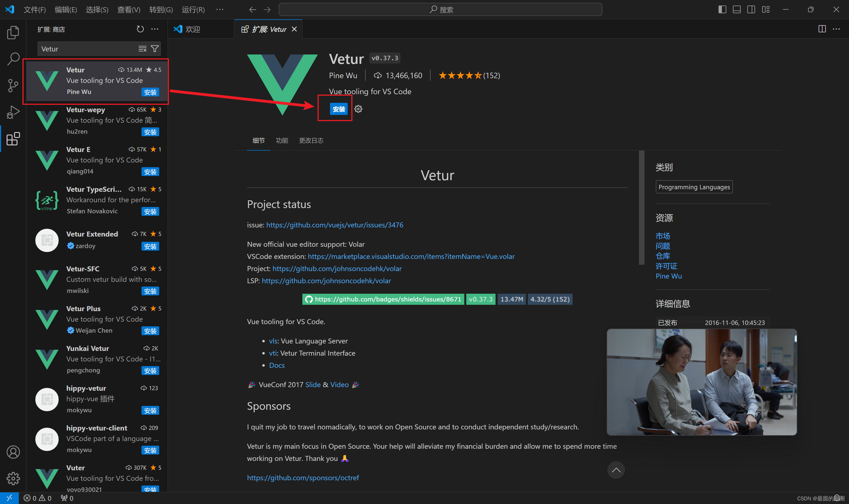Viewport: 849px width, 504px height.
Task: Open more actions menu in Extensions panel
Action: pyautogui.click(x=154, y=29)
